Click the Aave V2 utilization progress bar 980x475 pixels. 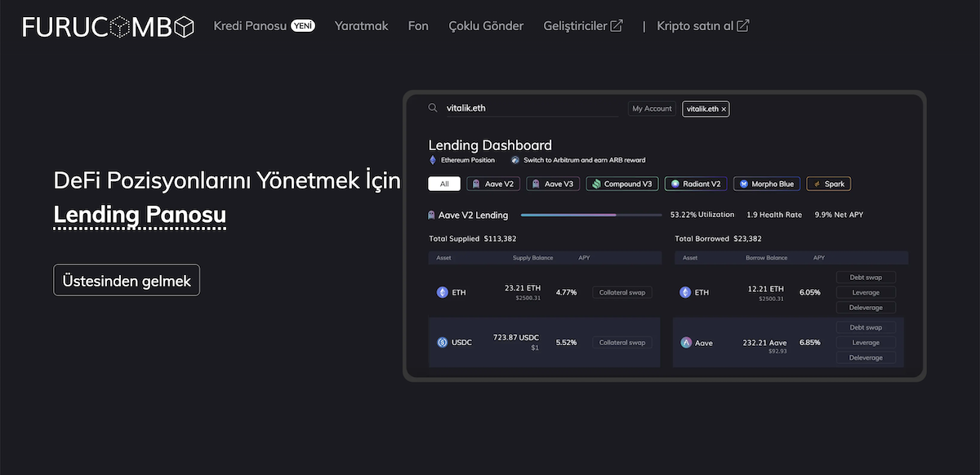pos(590,215)
